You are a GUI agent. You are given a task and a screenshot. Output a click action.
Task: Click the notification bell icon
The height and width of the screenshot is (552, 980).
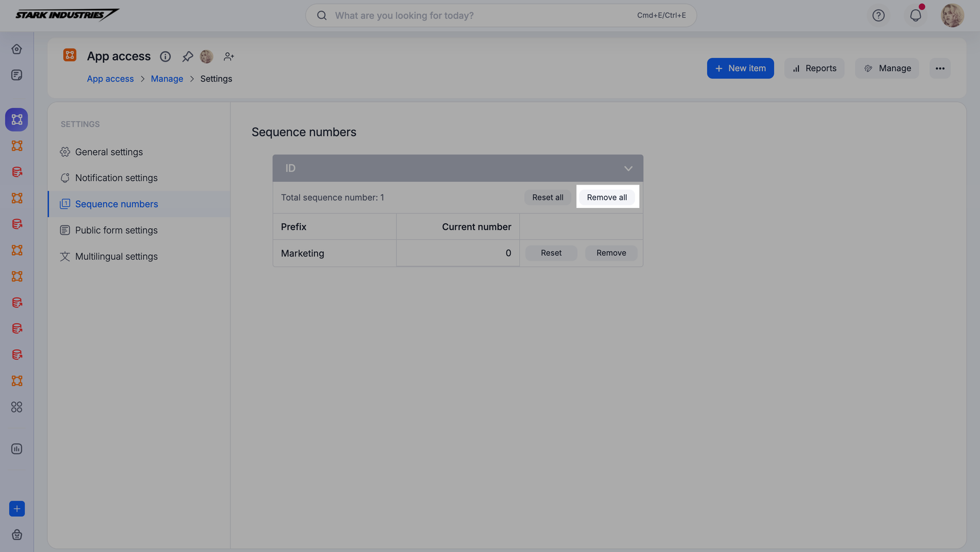point(915,15)
